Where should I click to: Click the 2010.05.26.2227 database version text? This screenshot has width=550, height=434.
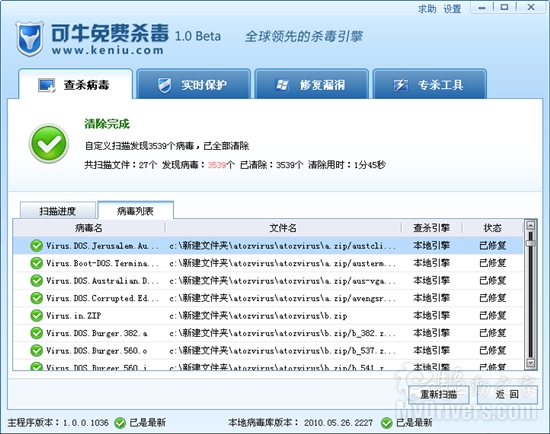pos(338,423)
